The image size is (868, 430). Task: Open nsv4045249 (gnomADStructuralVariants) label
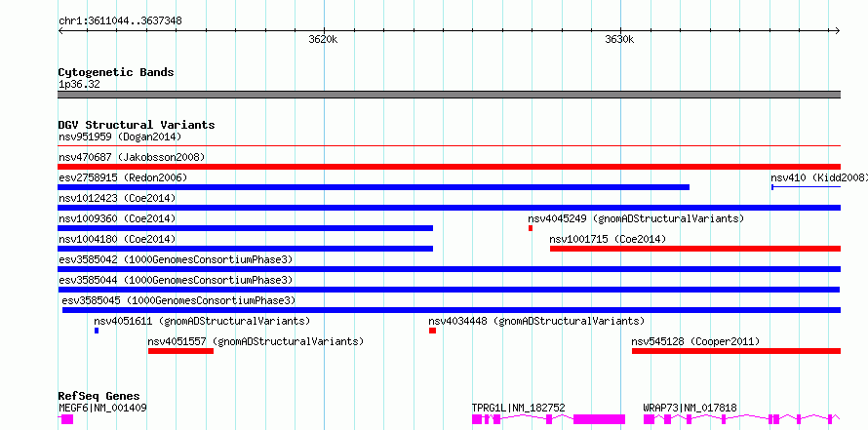coord(636,218)
